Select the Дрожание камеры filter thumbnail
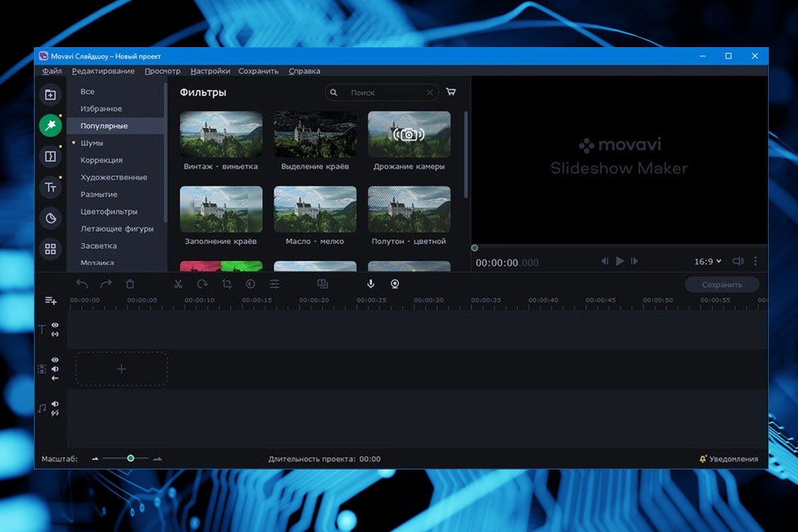Viewport: 798px width, 532px height. (409, 134)
